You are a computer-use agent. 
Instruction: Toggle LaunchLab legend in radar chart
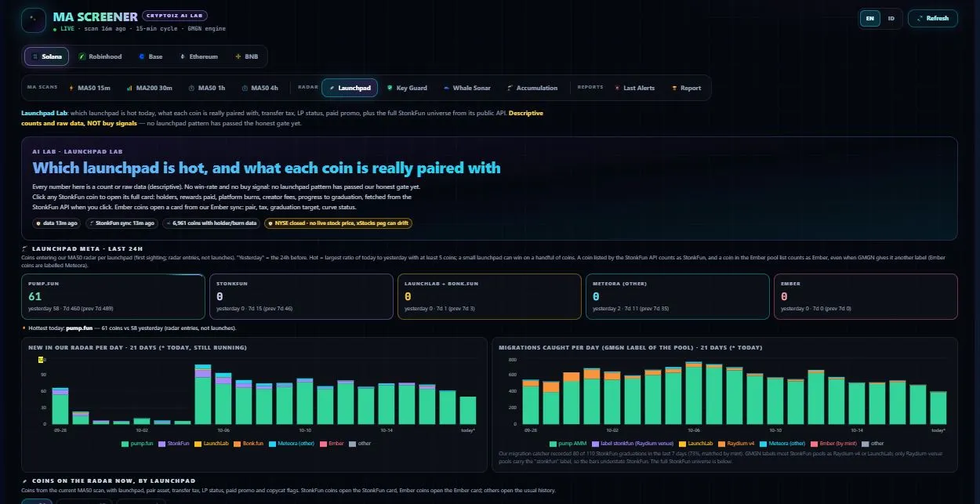coord(211,444)
